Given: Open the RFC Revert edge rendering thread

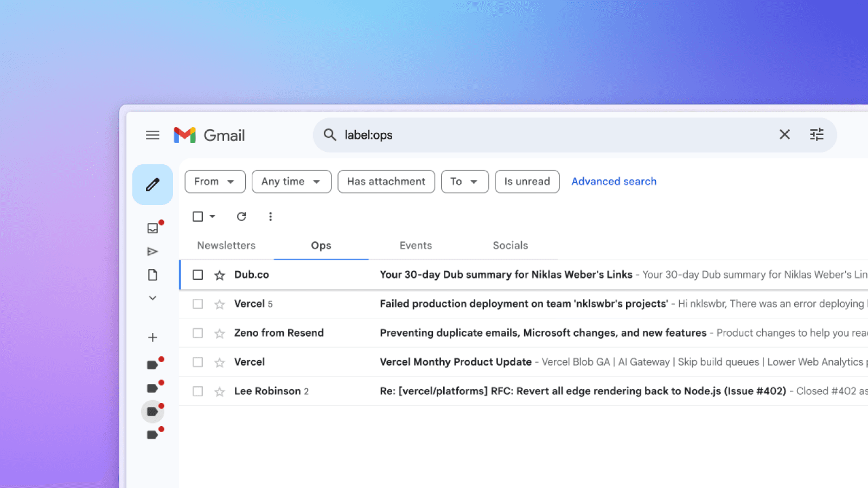Looking at the screenshot, I should click(583, 391).
